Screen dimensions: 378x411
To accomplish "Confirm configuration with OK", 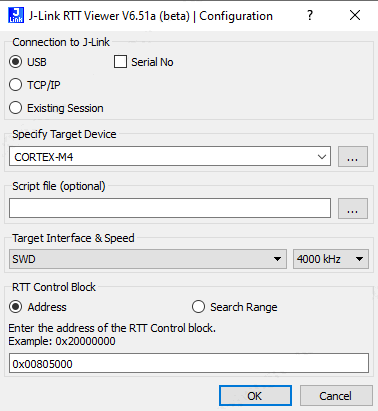I will tap(255, 396).
